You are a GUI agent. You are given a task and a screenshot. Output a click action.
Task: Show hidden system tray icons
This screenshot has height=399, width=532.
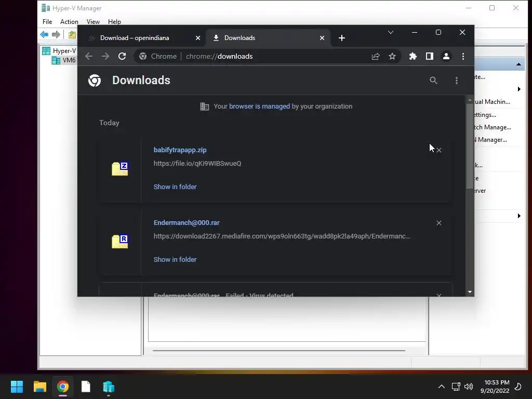click(x=442, y=387)
